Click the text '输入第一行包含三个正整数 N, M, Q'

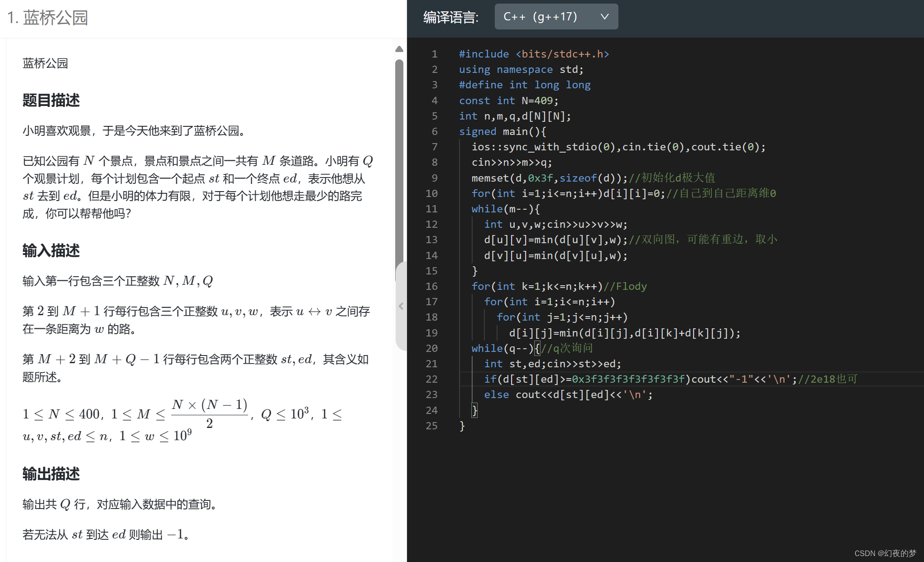(118, 281)
